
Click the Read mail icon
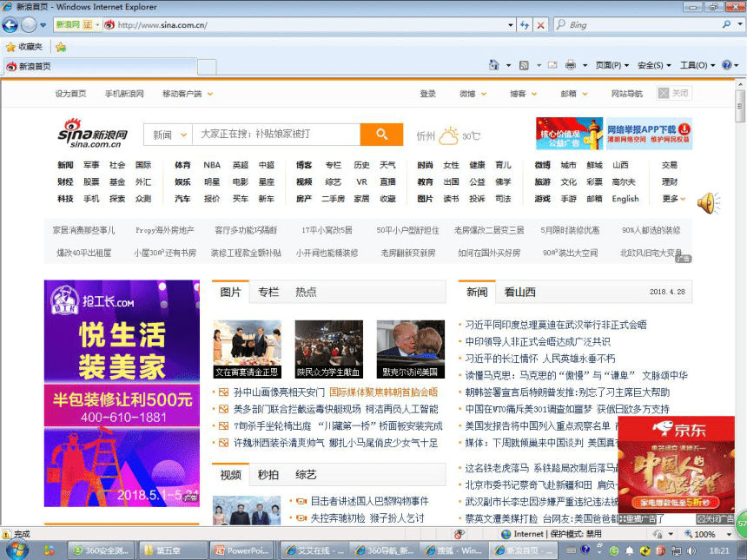click(x=552, y=65)
